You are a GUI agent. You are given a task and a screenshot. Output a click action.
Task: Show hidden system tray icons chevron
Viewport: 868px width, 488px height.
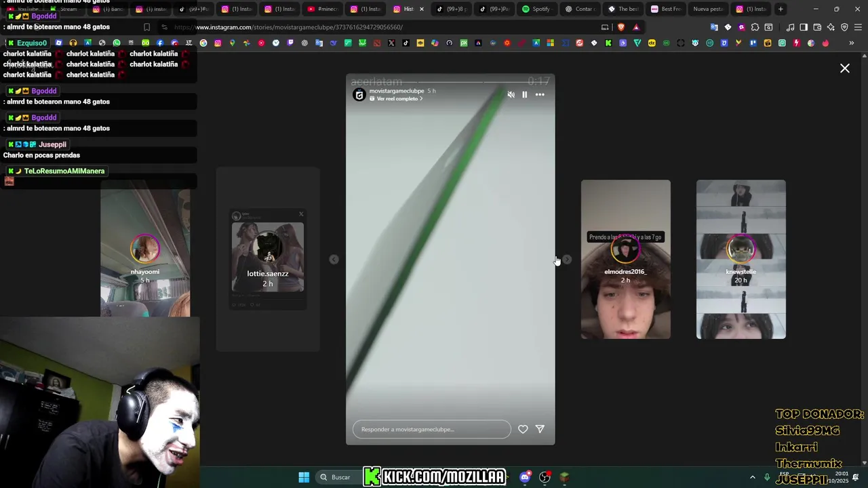click(752, 477)
